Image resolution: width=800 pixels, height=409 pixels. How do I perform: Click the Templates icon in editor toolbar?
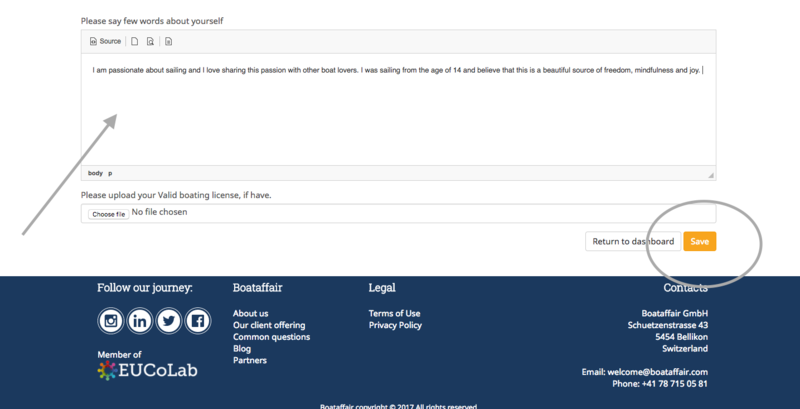pyautogui.click(x=168, y=41)
